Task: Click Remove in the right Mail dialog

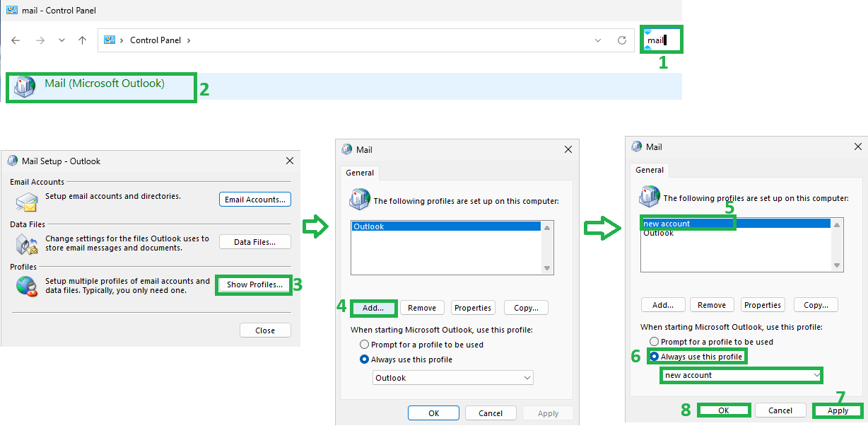Action: pyautogui.click(x=712, y=305)
